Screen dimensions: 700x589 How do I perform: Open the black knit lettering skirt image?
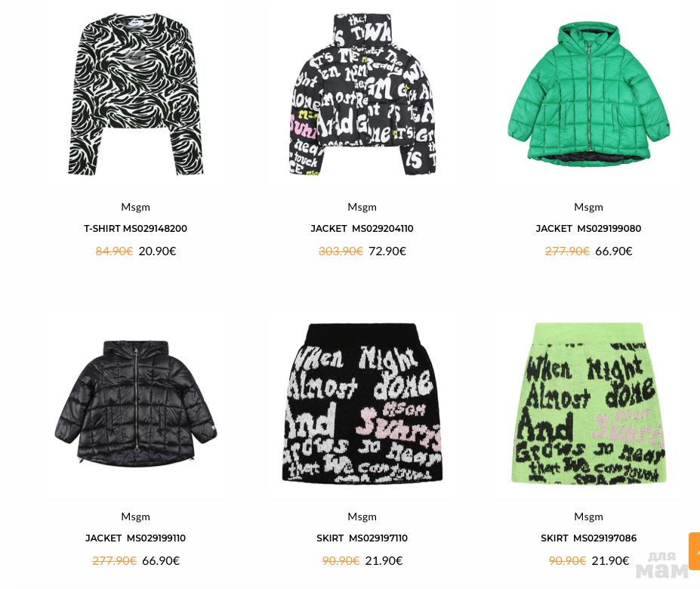362,404
